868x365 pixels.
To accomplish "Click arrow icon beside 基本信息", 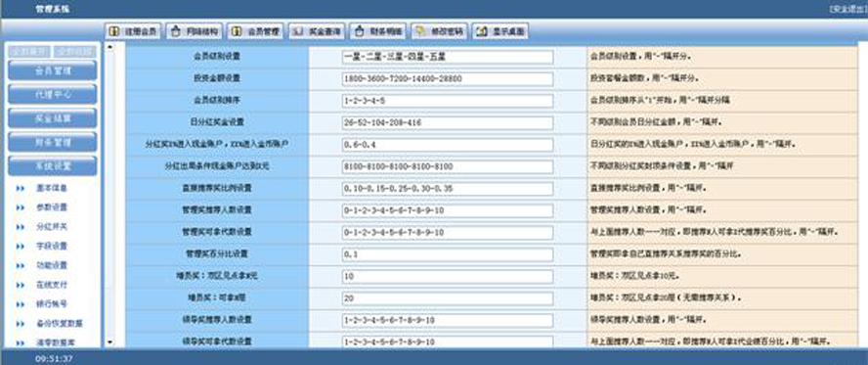I will (21, 188).
